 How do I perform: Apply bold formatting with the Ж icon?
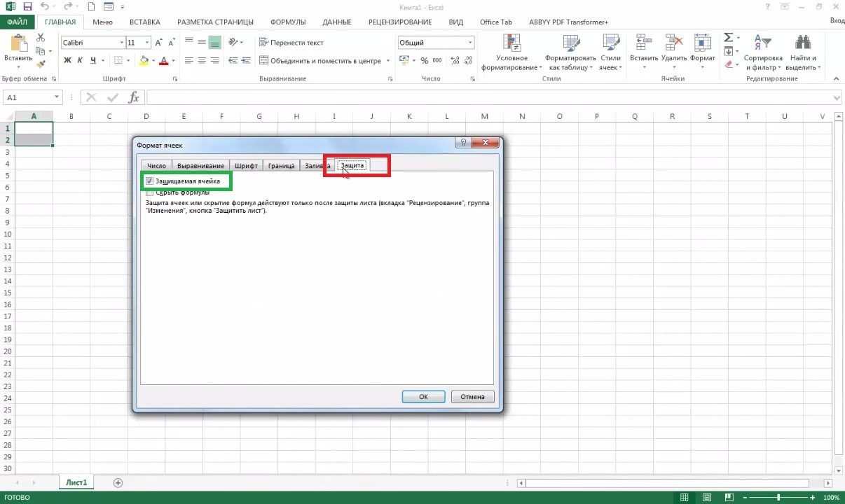(67, 60)
